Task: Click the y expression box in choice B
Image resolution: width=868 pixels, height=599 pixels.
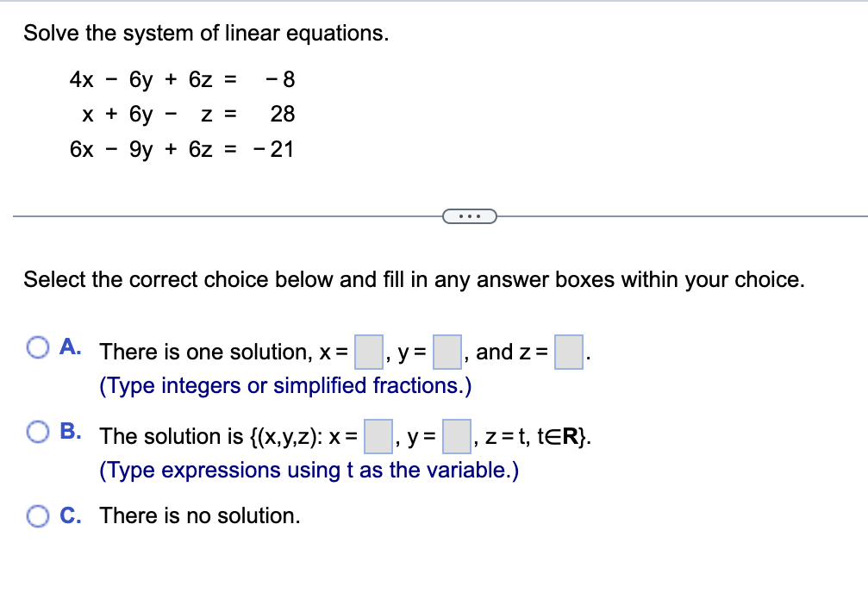Action: tap(455, 435)
